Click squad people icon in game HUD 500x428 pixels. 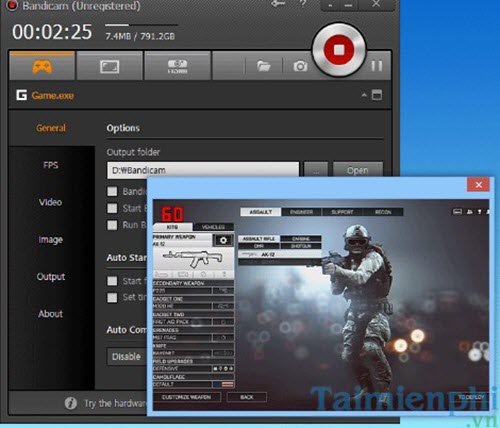coord(470,212)
